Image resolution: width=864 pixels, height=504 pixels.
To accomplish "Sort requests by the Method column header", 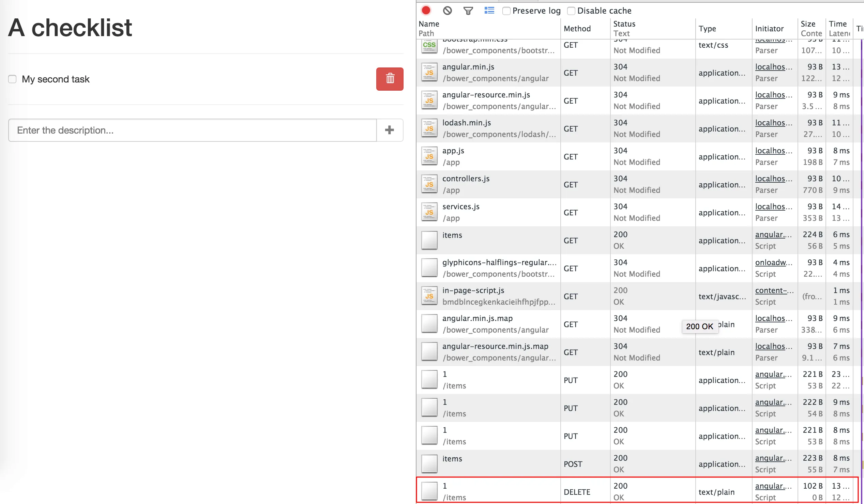I will point(577,29).
